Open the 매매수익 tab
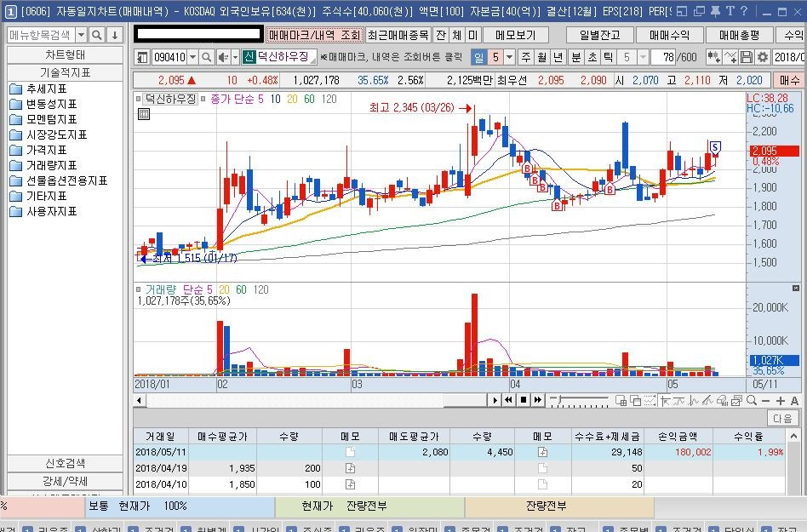Viewport: 807px width, 532px height. coord(669,35)
